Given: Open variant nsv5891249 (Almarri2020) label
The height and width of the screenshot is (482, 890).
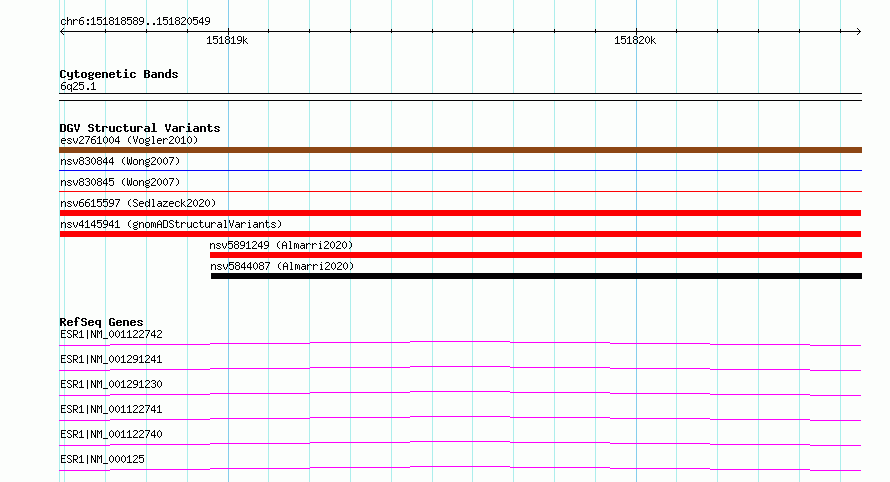Looking at the screenshot, I should [281, 245].
